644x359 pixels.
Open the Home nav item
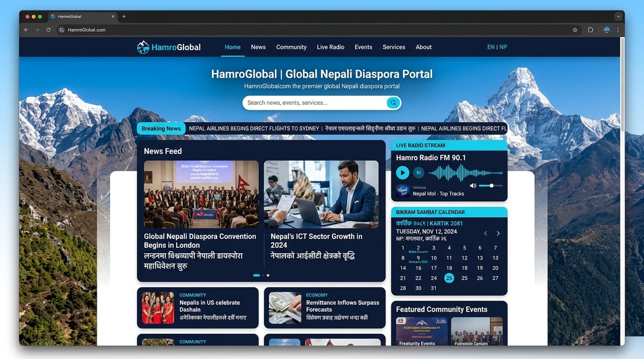coord(233,47)
